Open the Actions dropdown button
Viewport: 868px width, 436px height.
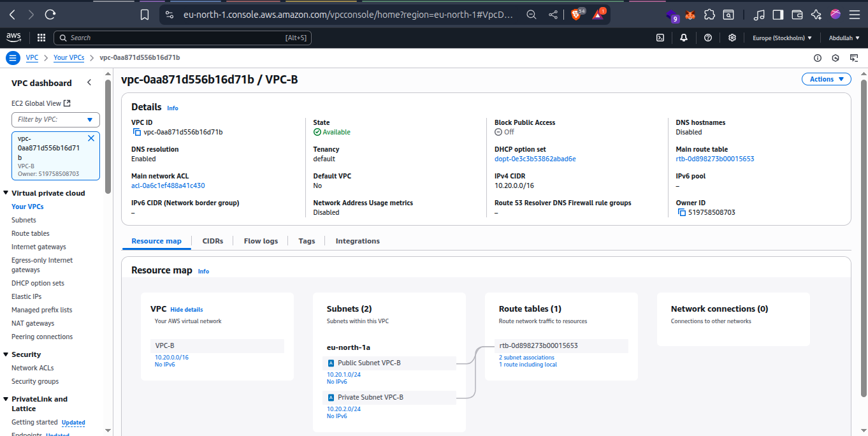[826, 79]
